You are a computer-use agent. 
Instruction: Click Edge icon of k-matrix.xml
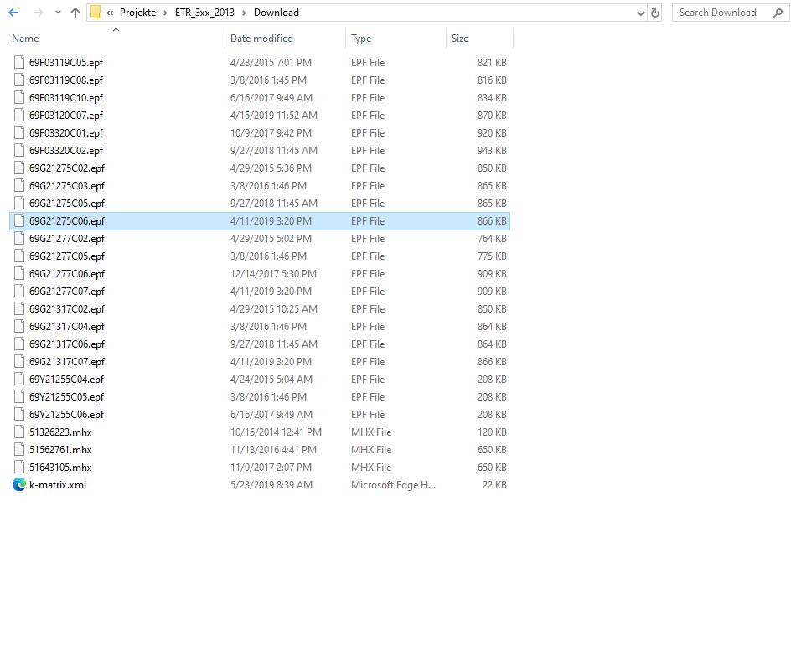19,484
